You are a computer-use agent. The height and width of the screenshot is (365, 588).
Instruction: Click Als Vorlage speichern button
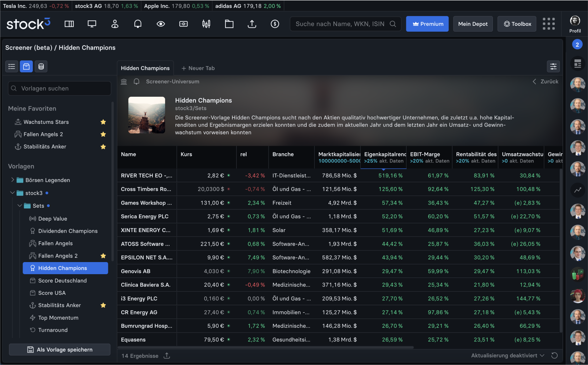[x=59, y=350]
